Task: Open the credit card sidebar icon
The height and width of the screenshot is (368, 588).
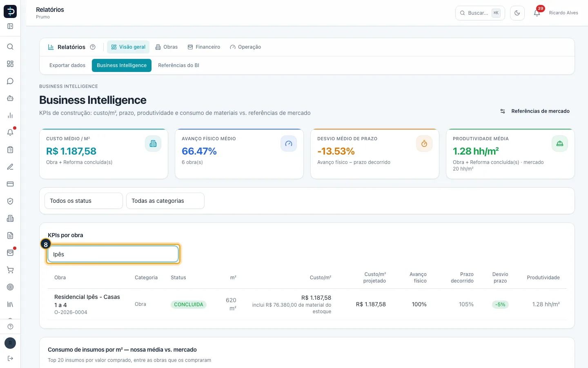Action: click(10, 184)
